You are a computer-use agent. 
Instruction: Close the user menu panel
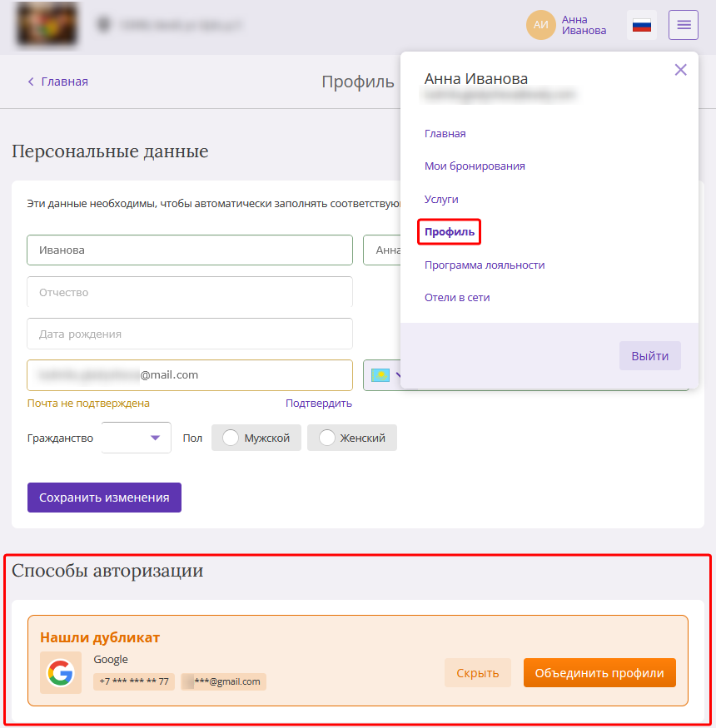click(680, 70)
